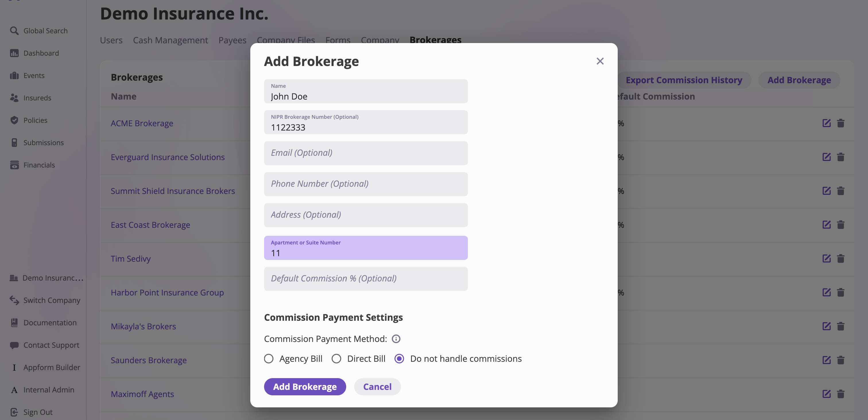
Task: Open Appform Builder in sidebar
Action: tap(45, 367)
